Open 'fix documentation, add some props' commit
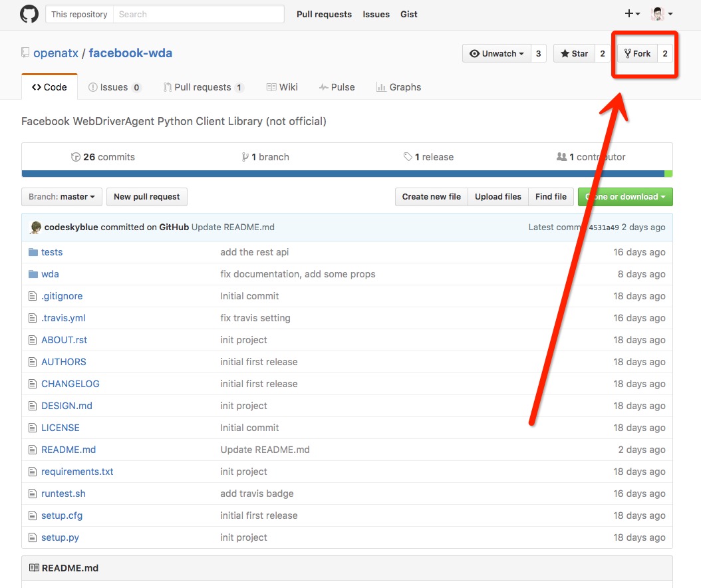Viewport: 701px width, 588px height. click(298, 274)
